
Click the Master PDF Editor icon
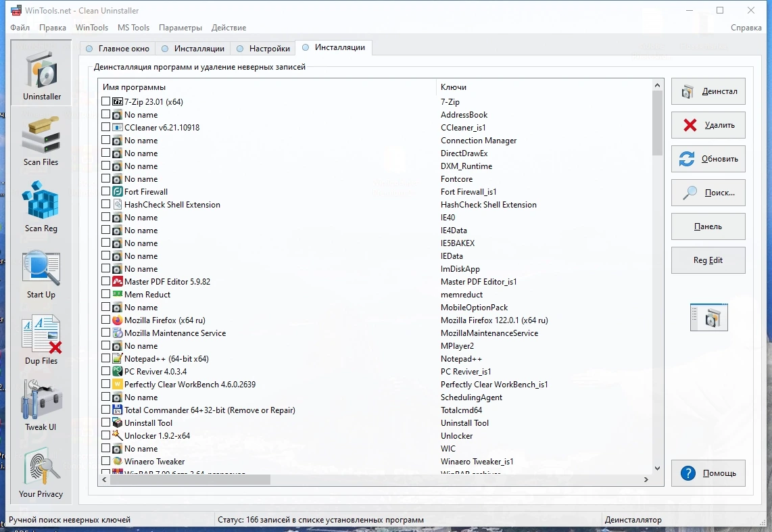point(117,281)
